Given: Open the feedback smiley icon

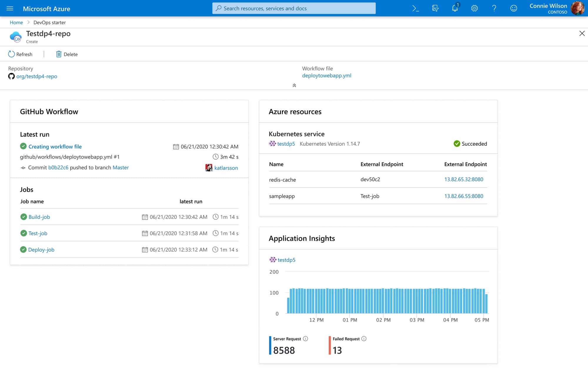Looking at the screenshot, I should tap(514, 8).
